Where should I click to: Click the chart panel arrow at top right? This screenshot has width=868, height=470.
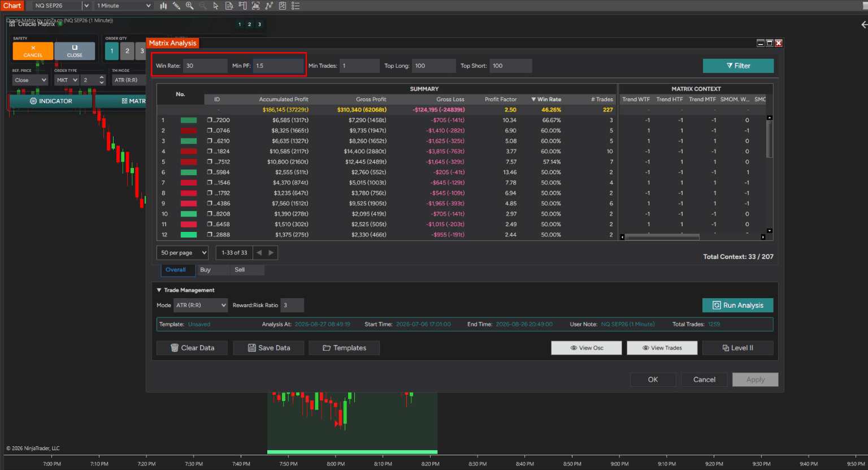point(863,24)
